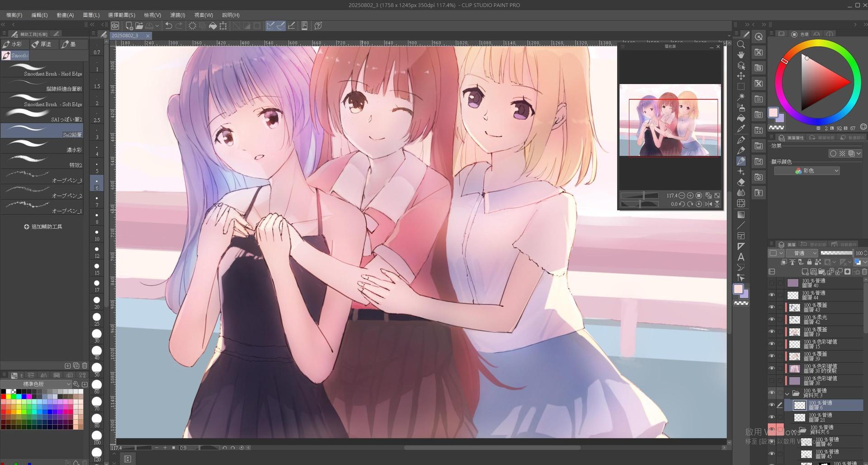The width and height of the screenshot is (868, 465).
Task: Click navigator zoom-in plus button
Action: (690, 196)
